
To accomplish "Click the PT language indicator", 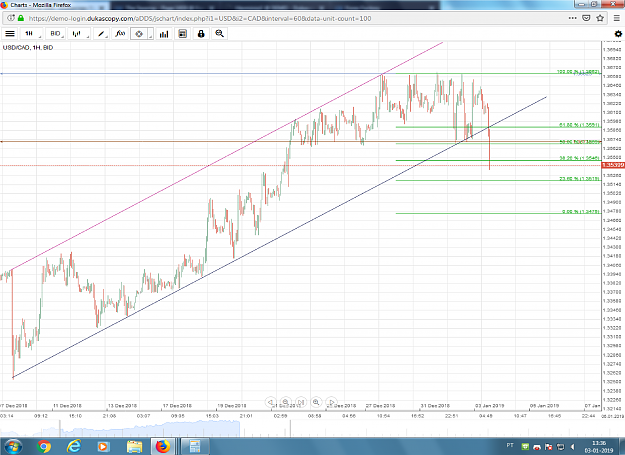I will pyautogui.click(x=510, y=445).
